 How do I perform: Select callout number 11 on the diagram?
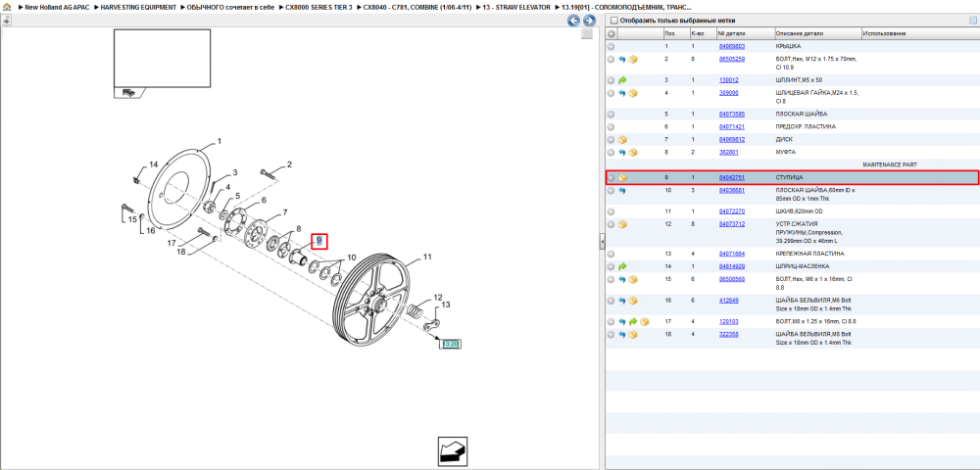click(x=427, y=257)
